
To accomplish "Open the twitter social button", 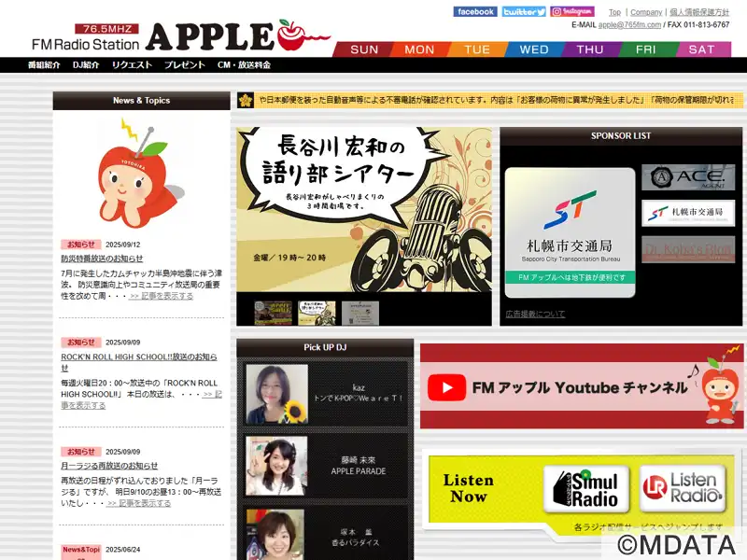I will pyautogui.click(x=524, y=11).
